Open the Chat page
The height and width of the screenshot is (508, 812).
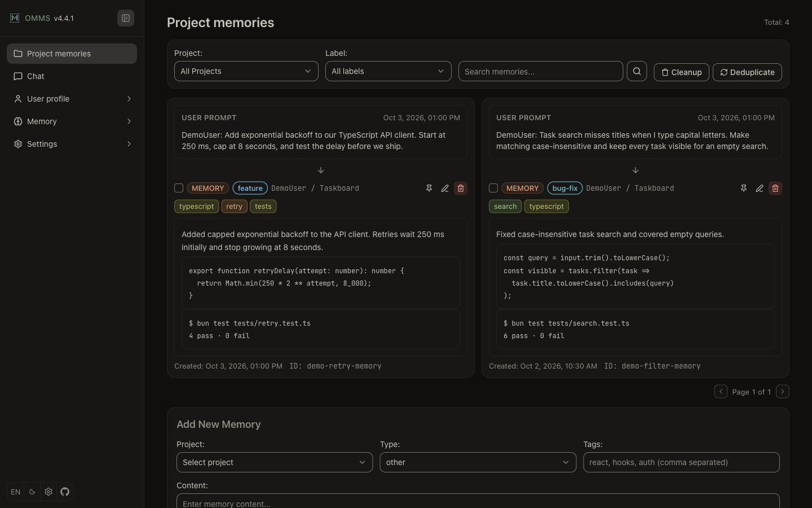(72, 76)
